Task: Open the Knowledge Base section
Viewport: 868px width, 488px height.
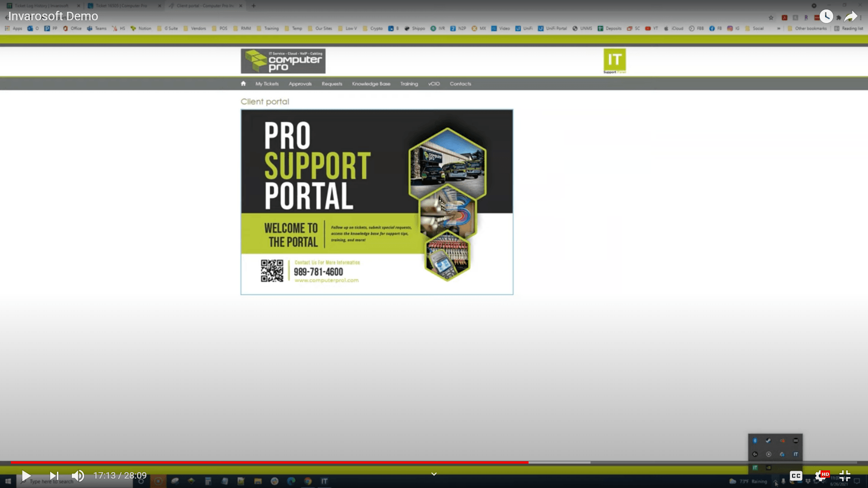Action: pyautogui.click(x=371, y=84)
